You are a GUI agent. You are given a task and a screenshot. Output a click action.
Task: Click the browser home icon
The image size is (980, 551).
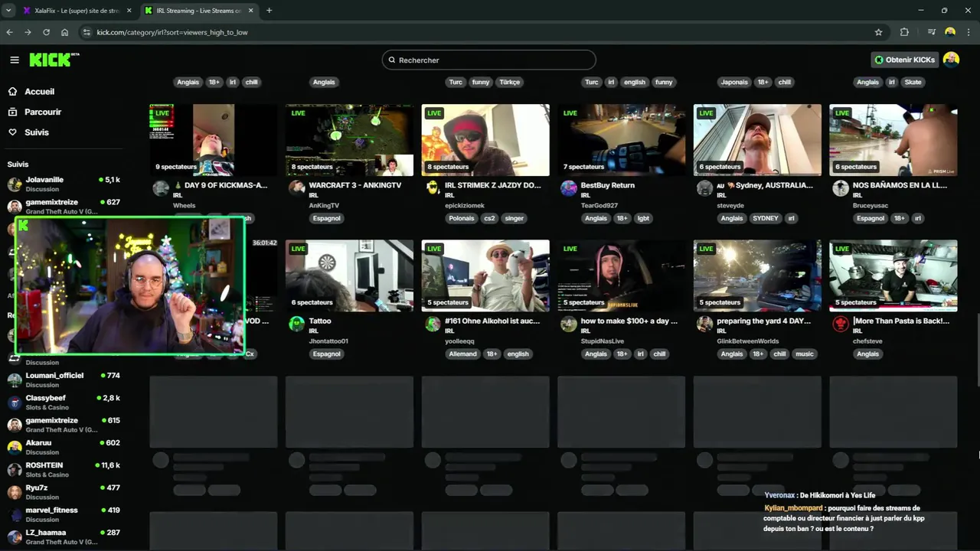64,32
